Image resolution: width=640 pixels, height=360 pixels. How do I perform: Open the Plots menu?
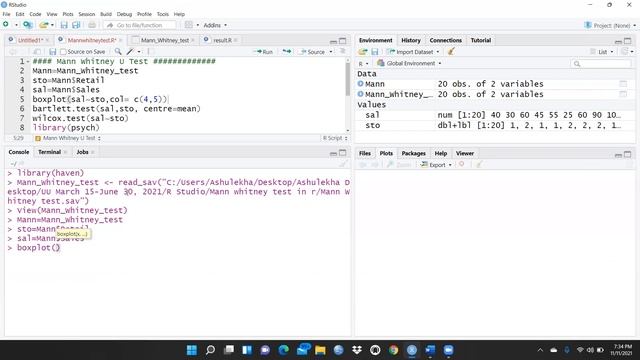click(68, 14)
